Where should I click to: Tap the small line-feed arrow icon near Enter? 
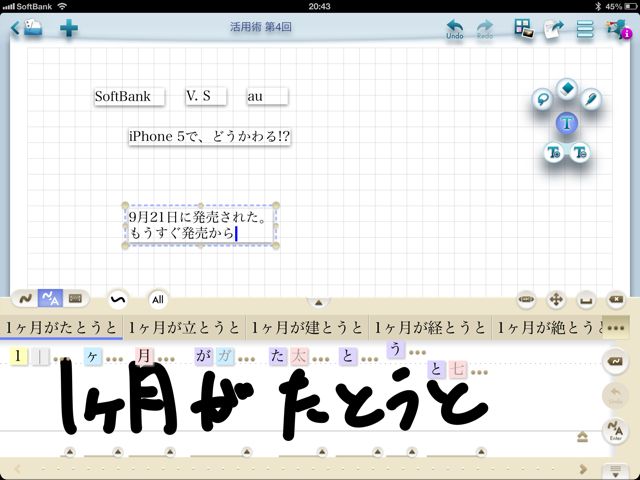582,437
